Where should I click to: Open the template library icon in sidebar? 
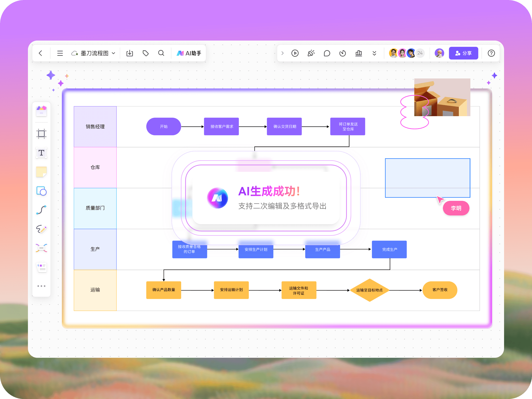pyautogui.click(x=41, y=111)
